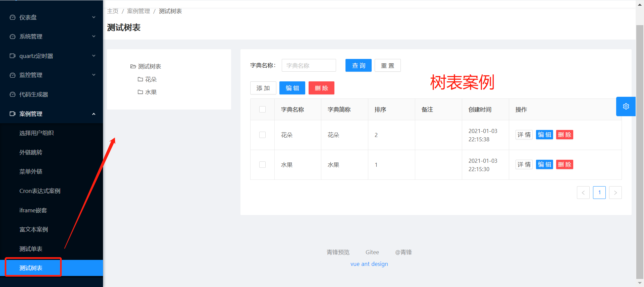Click the folder icon beside 水果 tree node
644x287 pixels.
click(x=140, y=92)
